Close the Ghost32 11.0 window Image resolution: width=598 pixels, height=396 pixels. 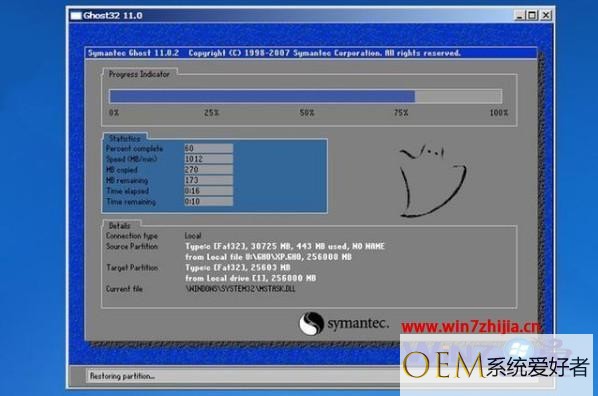[x=545, y=15]
